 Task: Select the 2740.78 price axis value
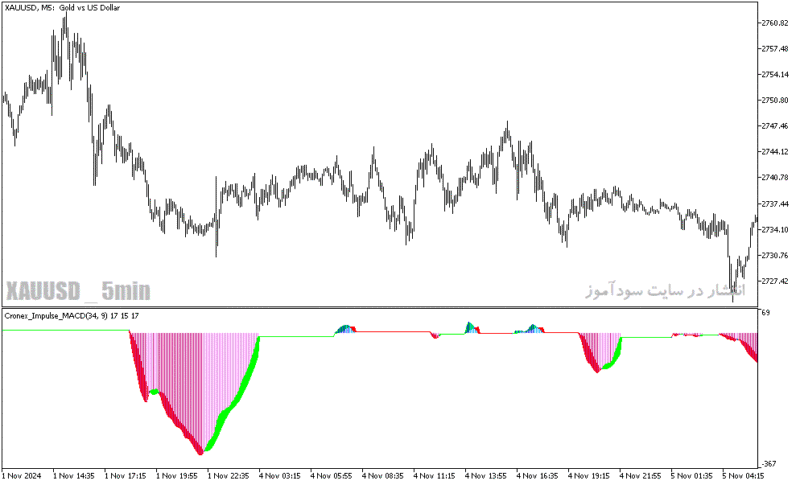774,177
